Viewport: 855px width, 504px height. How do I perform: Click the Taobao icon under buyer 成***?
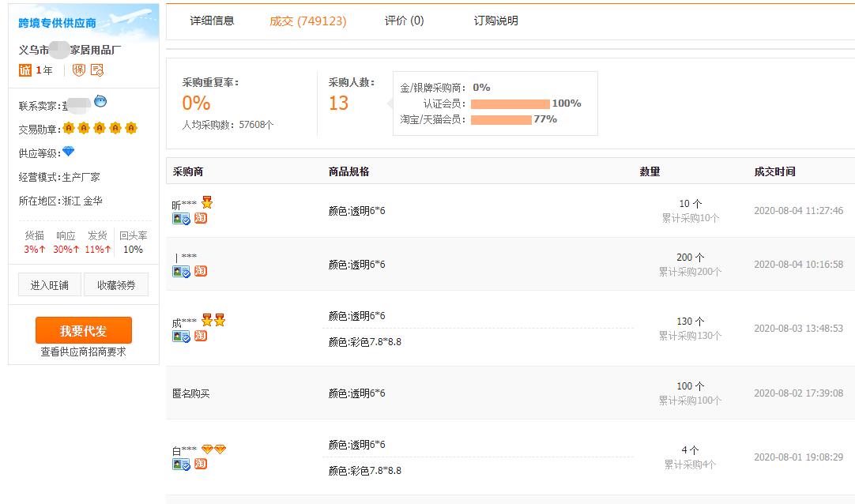tap(201, 336)
